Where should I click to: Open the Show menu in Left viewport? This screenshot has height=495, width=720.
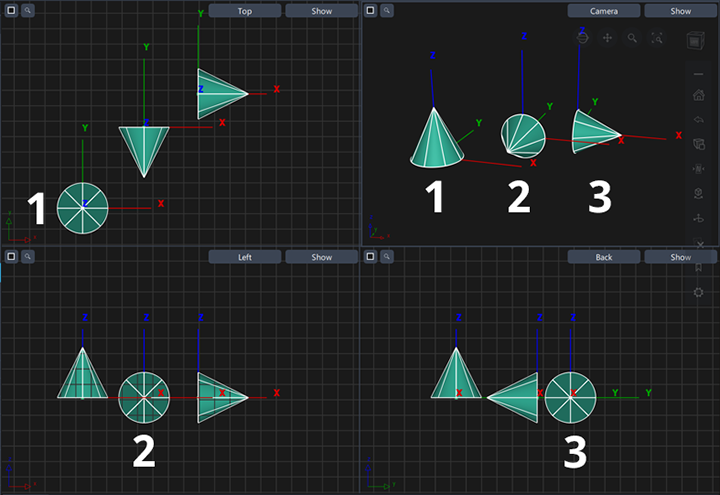tap(321, 257)
